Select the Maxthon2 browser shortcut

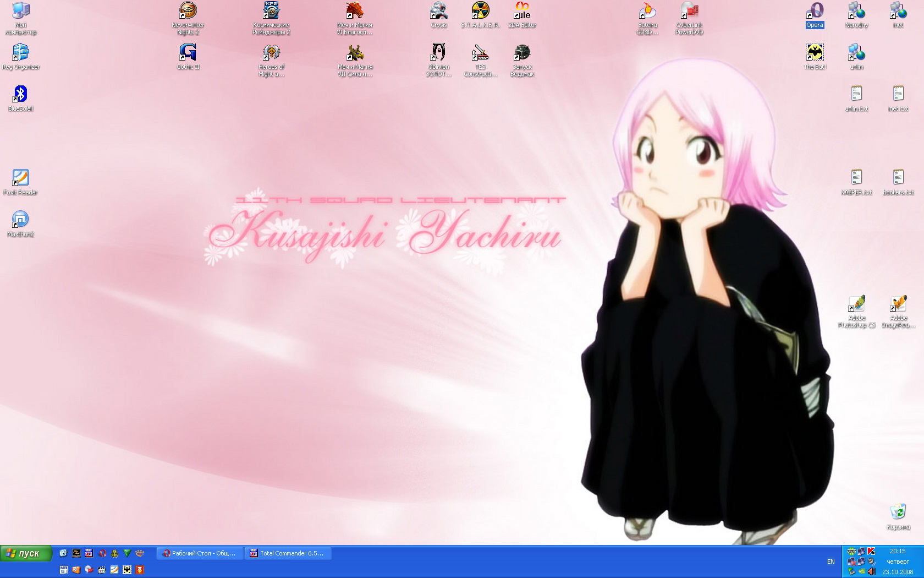pos(21,224)
